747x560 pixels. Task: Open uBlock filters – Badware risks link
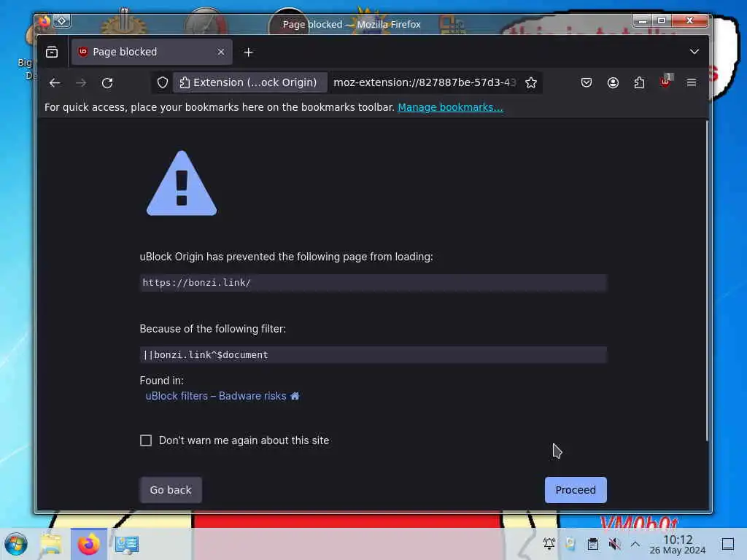216,396
